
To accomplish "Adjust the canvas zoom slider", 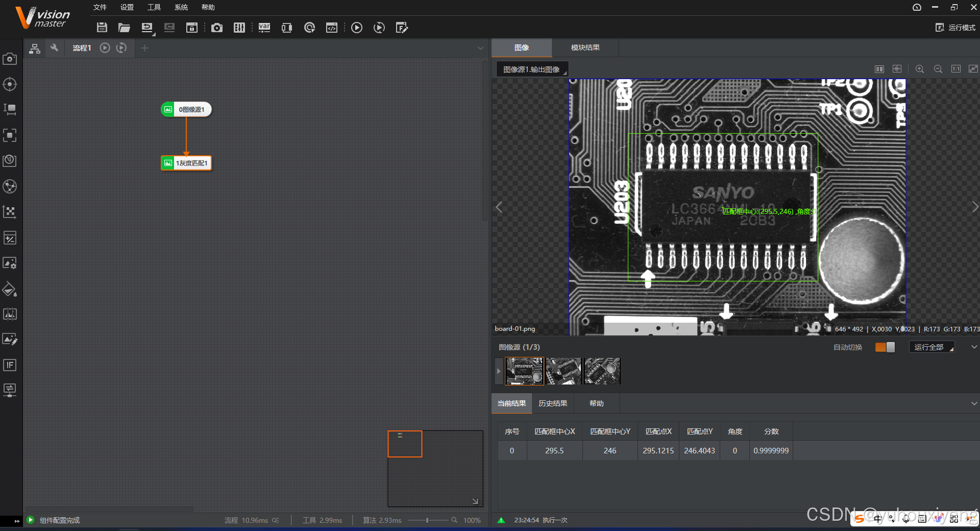I will pyautogui.click(x=427, y=520).
